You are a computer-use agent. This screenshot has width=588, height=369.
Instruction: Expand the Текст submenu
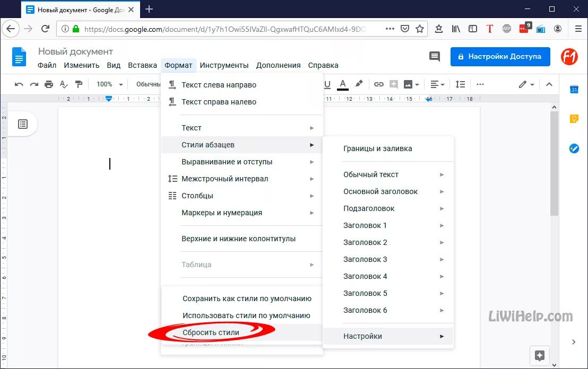tap(242, 128)
